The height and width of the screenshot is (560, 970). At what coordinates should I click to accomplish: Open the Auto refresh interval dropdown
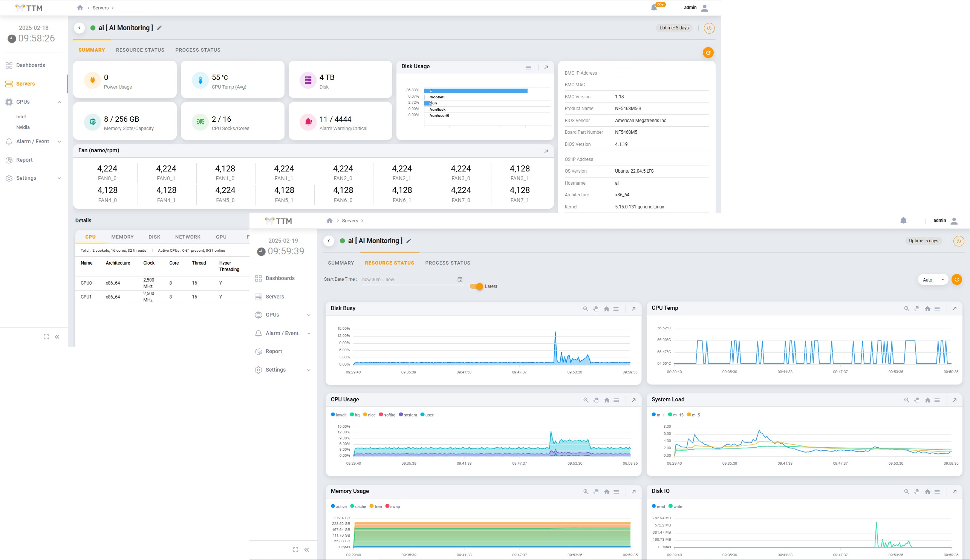[933, 280]
